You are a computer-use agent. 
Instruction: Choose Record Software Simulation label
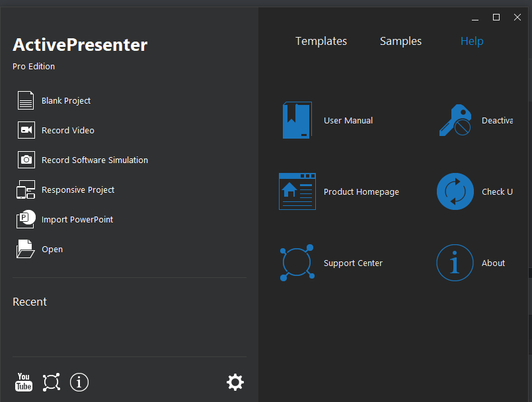click(x=95, y=160)
